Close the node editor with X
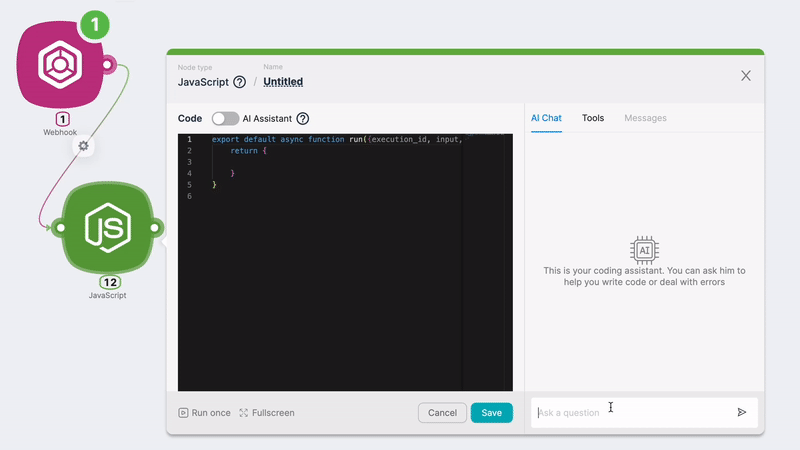The height and width of the screenshot is (450, 800). [x=745, y=76]
